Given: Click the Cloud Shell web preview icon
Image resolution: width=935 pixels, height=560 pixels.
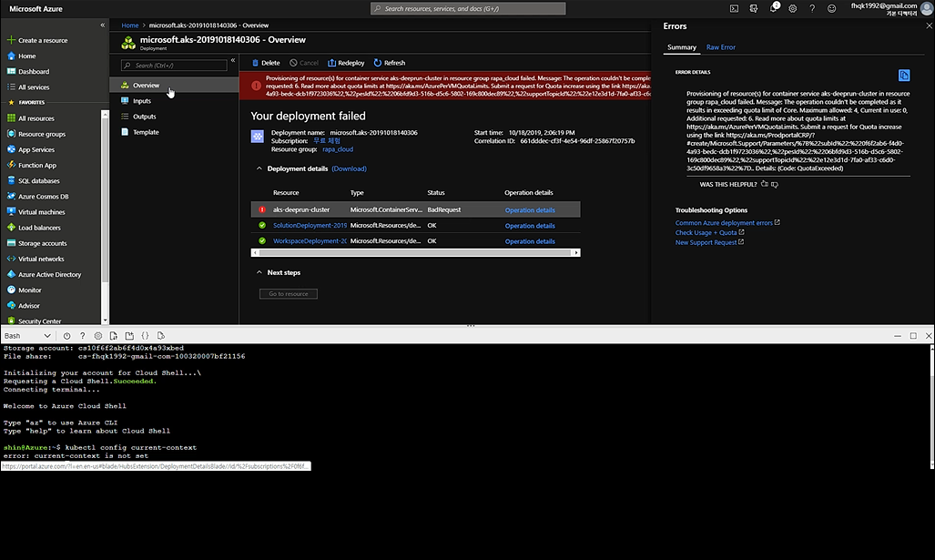Looking at the screenshot, I should click(161, 336).
